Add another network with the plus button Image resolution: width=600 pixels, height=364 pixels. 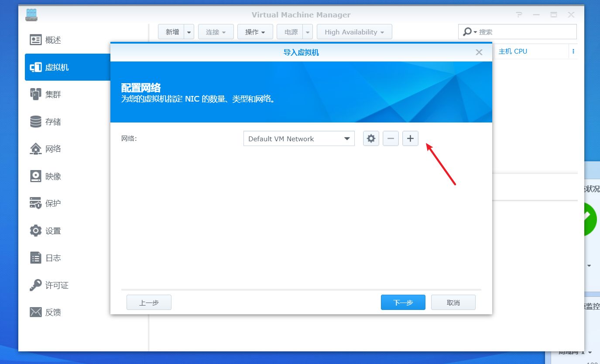tap(410, 139)
